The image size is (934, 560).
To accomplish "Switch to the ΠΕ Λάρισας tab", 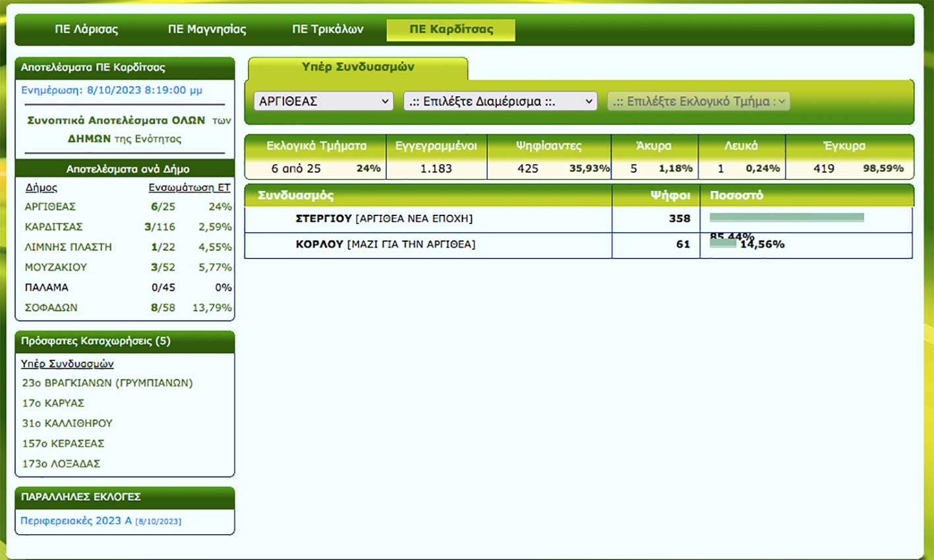I will (x=86, y=30).
